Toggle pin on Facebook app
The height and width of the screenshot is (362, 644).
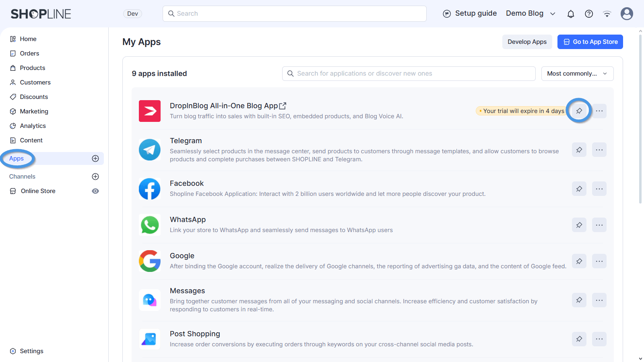(579, 189)
